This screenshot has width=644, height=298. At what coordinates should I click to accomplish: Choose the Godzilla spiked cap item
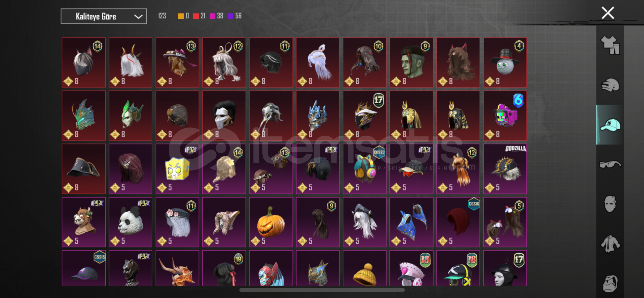pyautogui.click(x=505, y=169)
